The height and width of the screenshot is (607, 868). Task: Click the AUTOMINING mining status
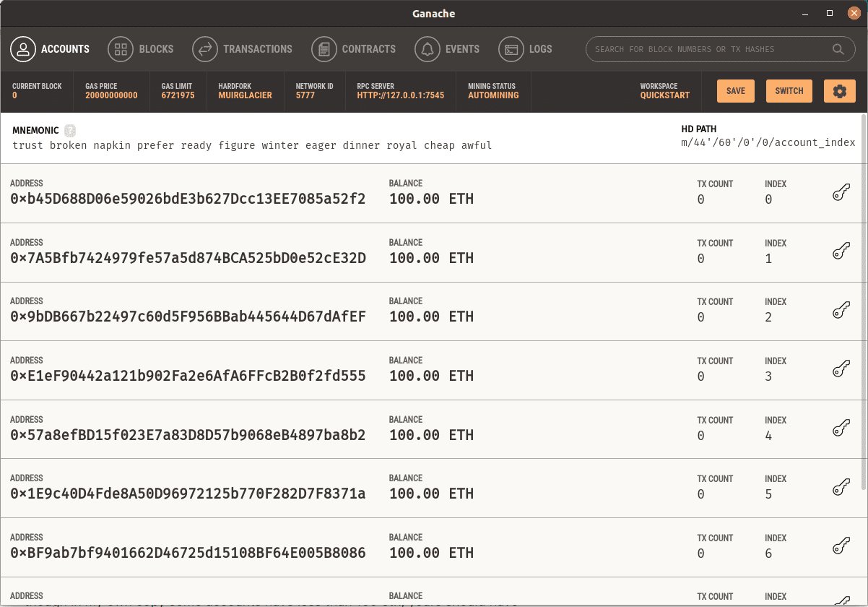493,95
